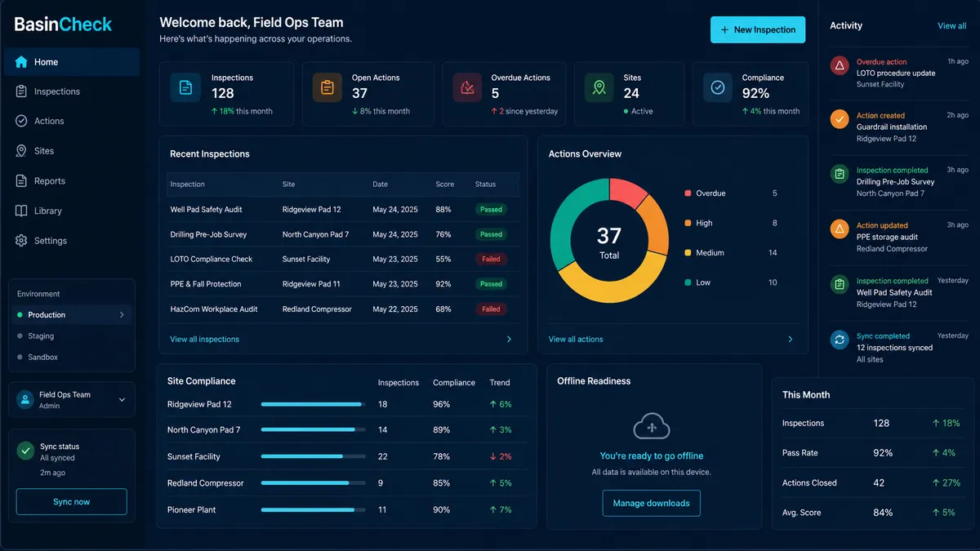Click the Passed badge for Well Pad Safety Audit
This screenshot has width=980, height=551.
point(491,209)
